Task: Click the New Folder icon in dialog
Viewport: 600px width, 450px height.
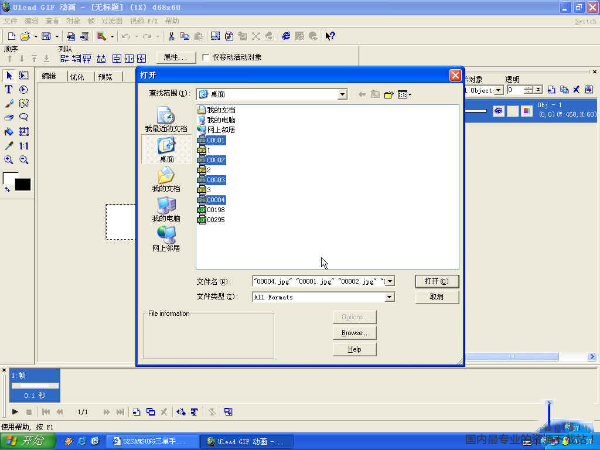Action: point(388,93)
